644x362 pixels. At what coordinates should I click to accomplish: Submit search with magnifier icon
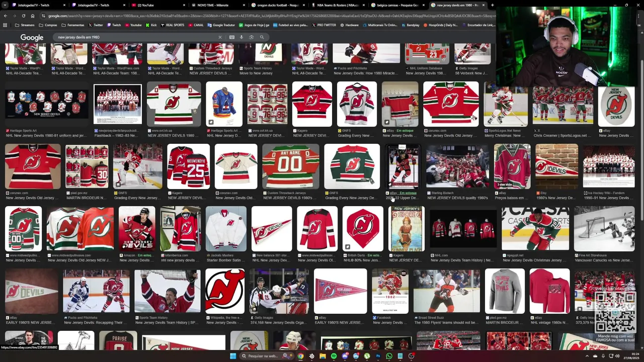[x=262, y=37]
